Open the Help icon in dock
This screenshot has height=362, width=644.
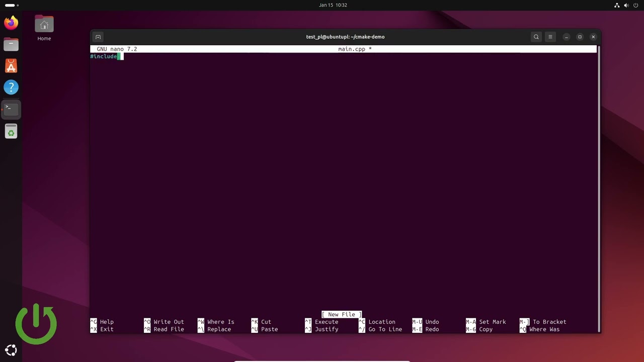point(11,87)
